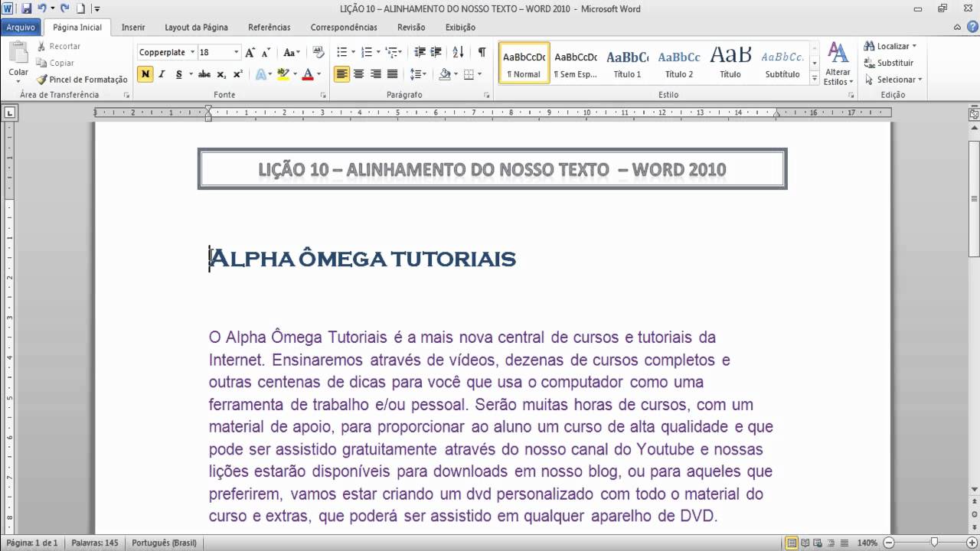This screenshot has height=551, width=980.
Task: Apply numbered list formatting
Action: pos(366,53)
